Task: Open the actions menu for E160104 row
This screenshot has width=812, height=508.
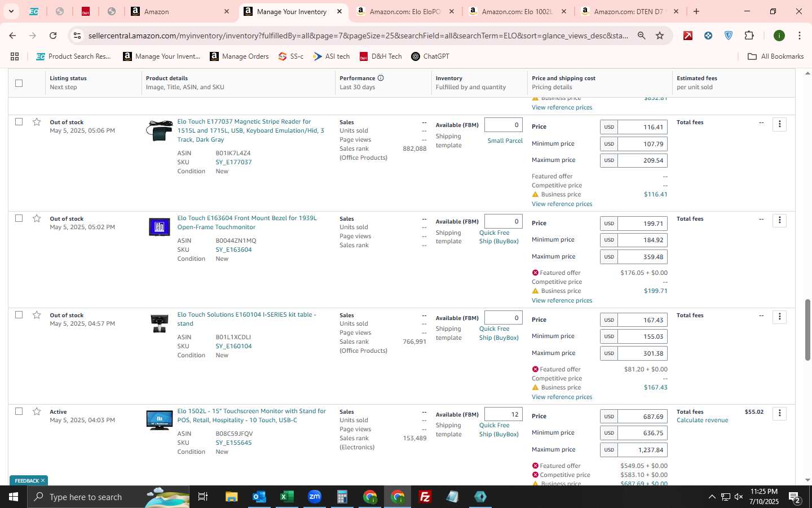Action: click(780, 317)
